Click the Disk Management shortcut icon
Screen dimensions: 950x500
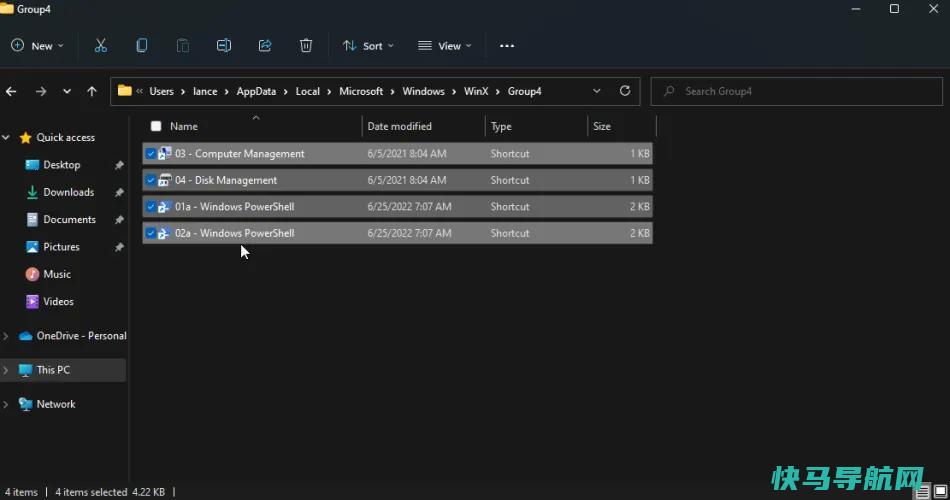(164, 180)
